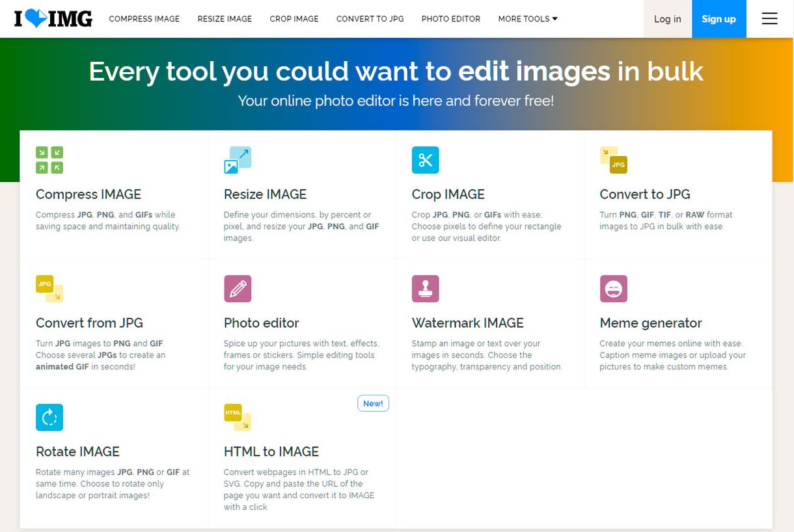This screenshot has width=794, height=532.
Task: Click the Photo editor pencil icon
Action: 238,288
